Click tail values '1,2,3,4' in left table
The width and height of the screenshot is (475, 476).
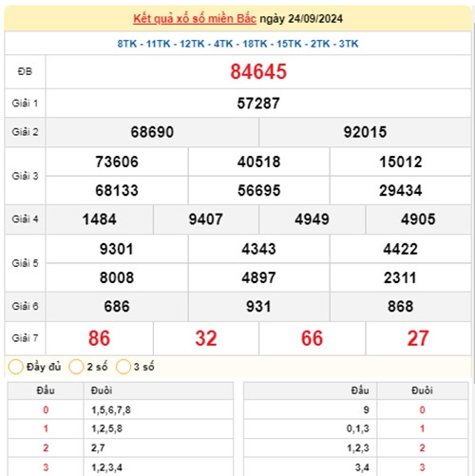(x=107, y=467)
